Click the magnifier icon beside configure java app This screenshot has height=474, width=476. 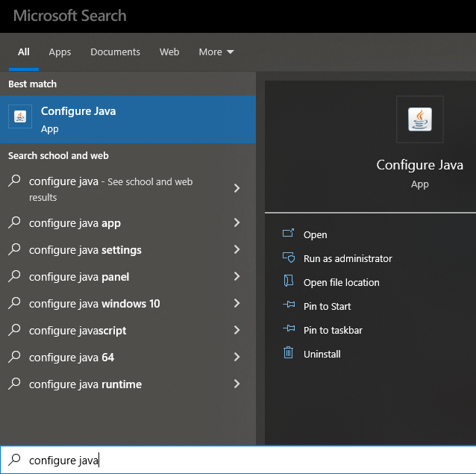(14, 222)
